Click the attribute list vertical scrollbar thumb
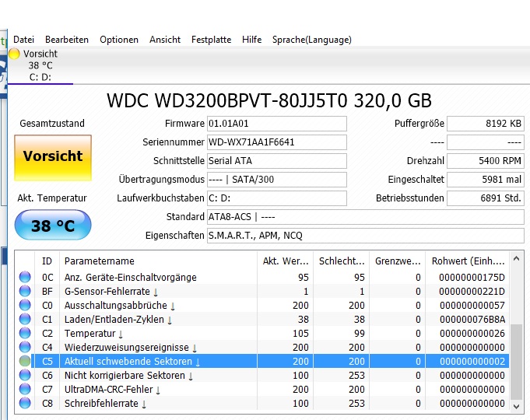Screen dimensions: 530x420 pos(516,362)
